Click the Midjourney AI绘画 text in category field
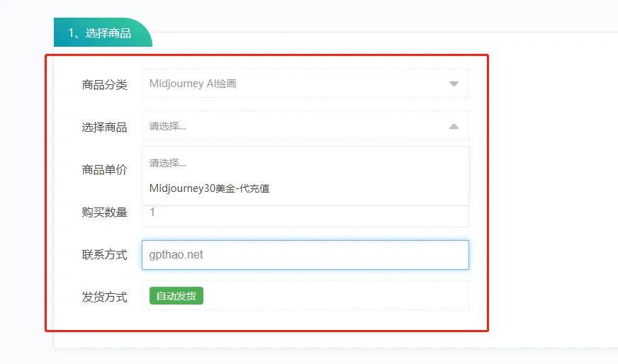618x364 pixels. pos(193,84)
